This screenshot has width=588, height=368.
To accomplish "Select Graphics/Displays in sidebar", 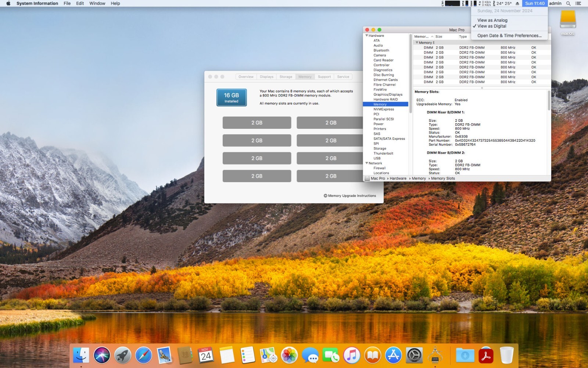I will (388, 95).
